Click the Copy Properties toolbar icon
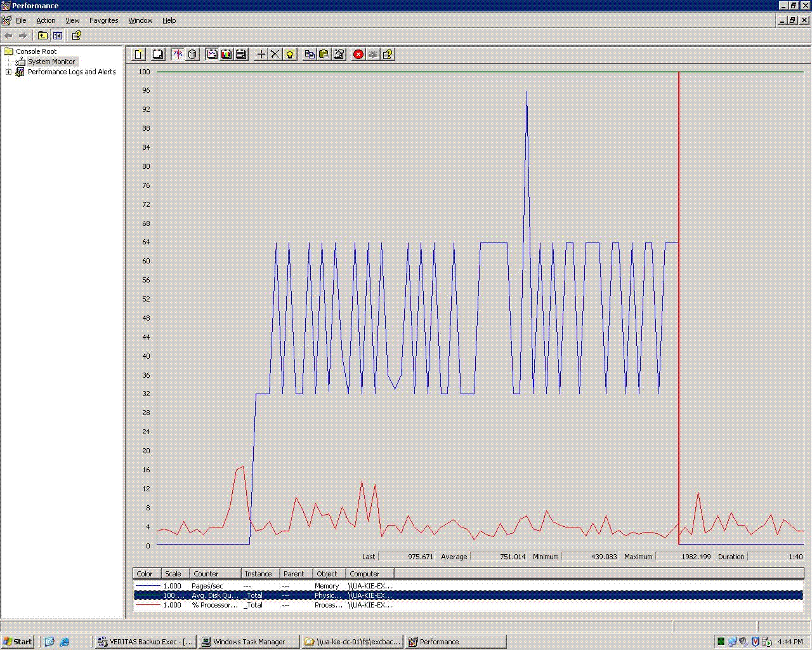Image resolution: width=812 pixels, height=650 pixels. tap(310, 55)
